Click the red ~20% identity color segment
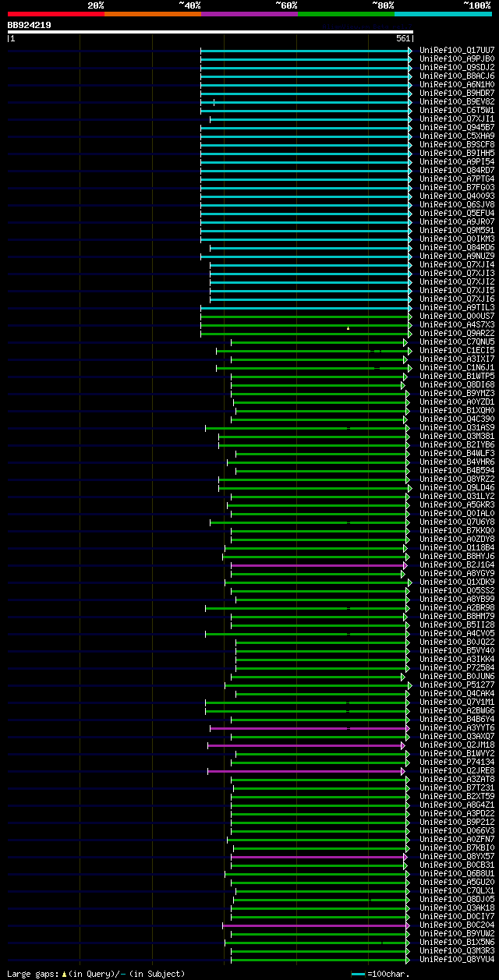 click(x=55, y=14)
